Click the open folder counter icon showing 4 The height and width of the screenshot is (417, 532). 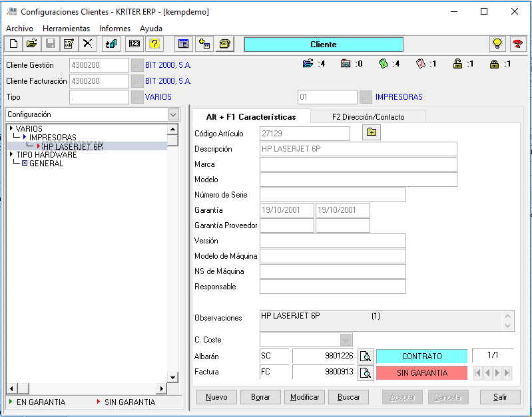point(308,64)
